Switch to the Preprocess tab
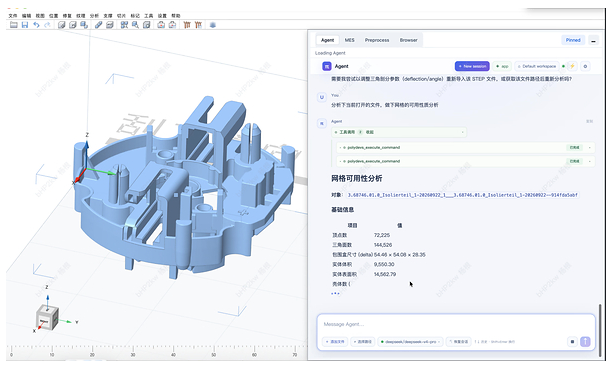 point(377,40)
